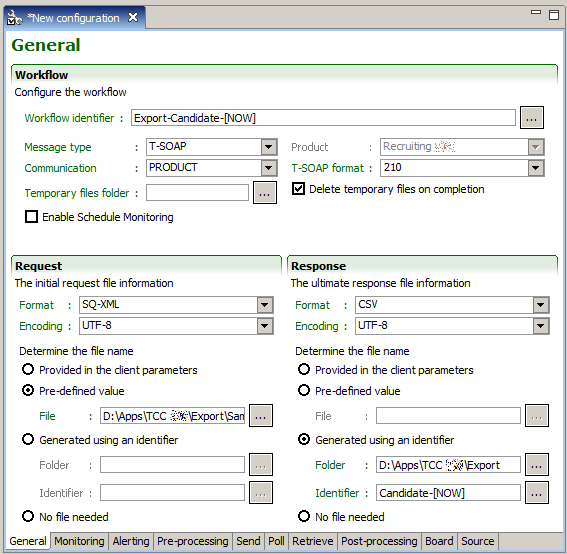This screenshot has height=554, width=567.
Task: Open the Send tab
Action: pos(248,541)
